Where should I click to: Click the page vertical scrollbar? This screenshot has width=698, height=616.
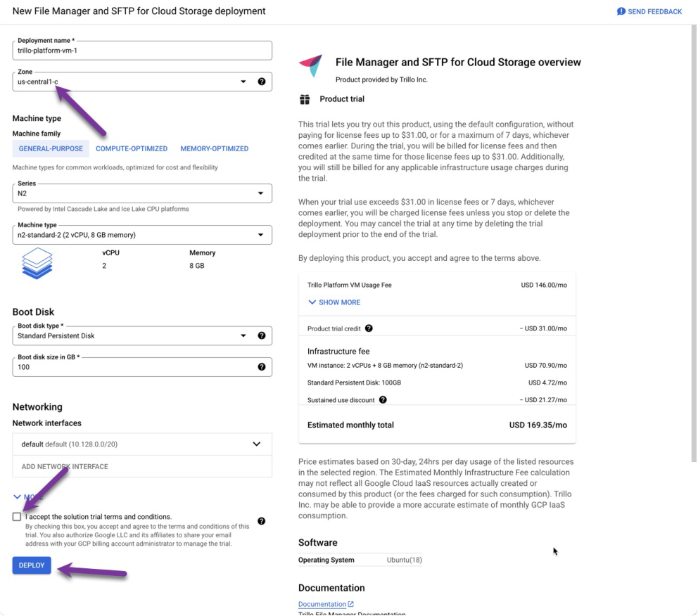(694, 243)
